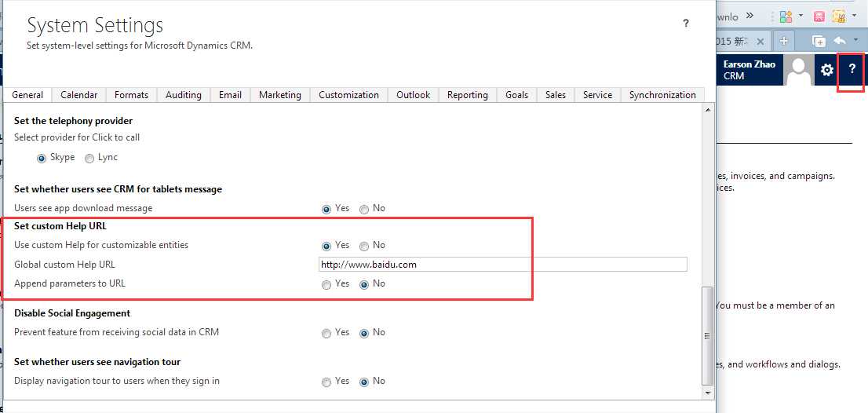The image size is (868, 413).
Task: Select Yes to prevent receiving social data
Action: (x=326, y=333)
